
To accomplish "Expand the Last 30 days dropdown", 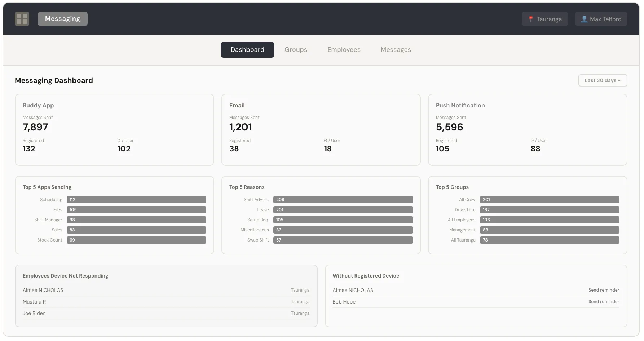I will 603,80.
